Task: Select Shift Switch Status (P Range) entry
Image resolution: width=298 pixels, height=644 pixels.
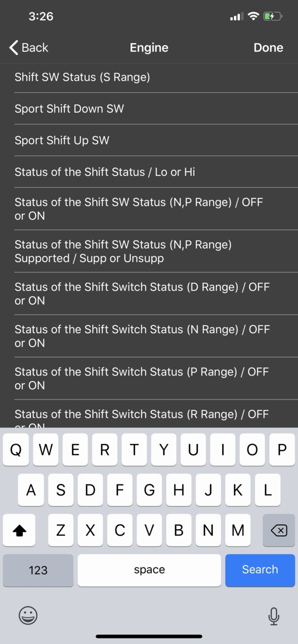Action: click(x=149, y=378)
